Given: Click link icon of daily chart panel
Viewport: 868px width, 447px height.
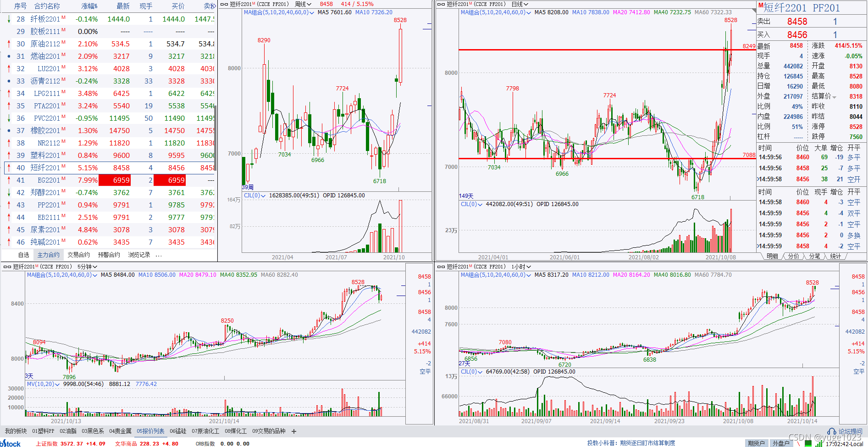Looking at the screenshot, I should (x=441, y=4).
